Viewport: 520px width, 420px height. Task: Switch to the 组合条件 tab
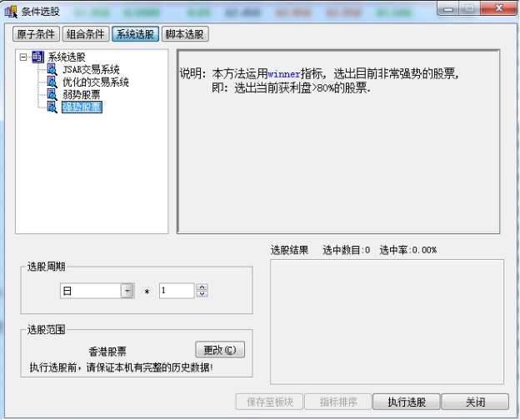(x=86, y=34)
